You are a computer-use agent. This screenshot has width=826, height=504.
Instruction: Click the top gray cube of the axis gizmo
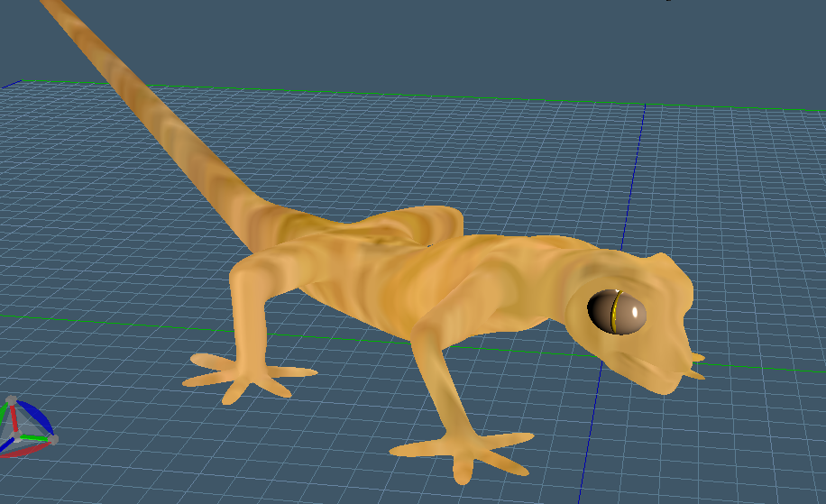click(11, 399)
